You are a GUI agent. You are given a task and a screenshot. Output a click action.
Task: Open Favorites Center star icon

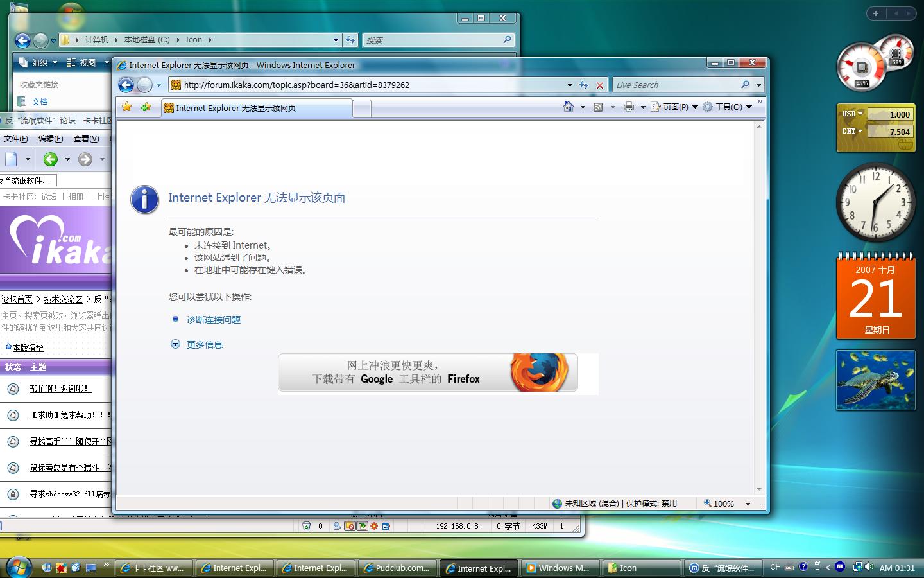[127, 107]
